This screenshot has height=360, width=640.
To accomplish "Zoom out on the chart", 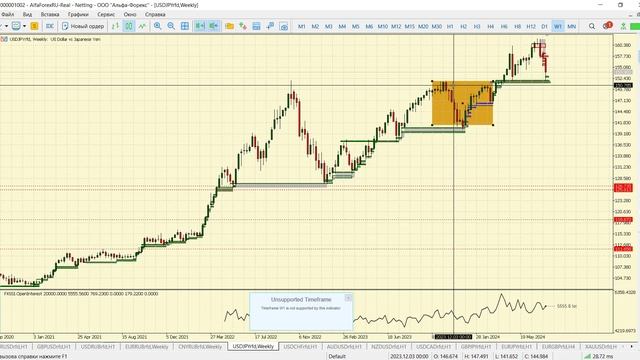I will [x=171, y=26].
